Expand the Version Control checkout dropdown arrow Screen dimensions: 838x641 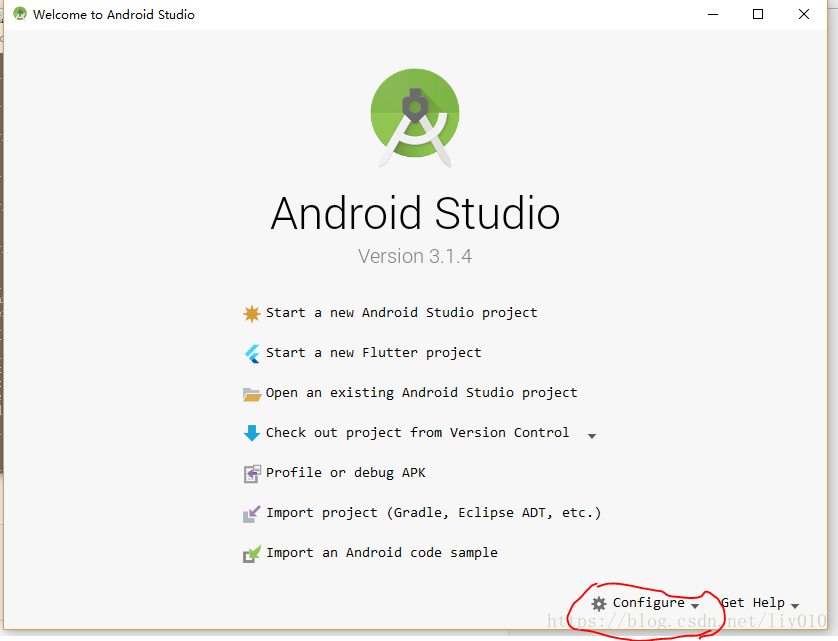(x=592, y=436)
